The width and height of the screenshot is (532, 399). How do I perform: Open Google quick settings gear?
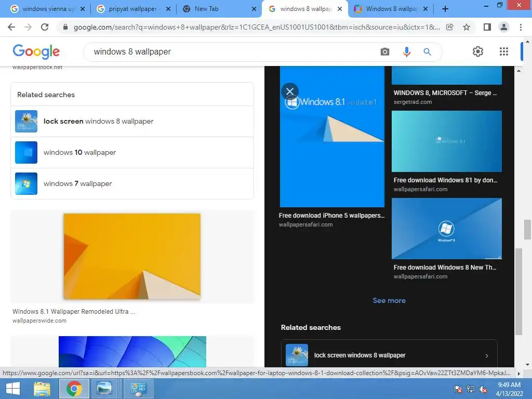click(x=478, y=51)
